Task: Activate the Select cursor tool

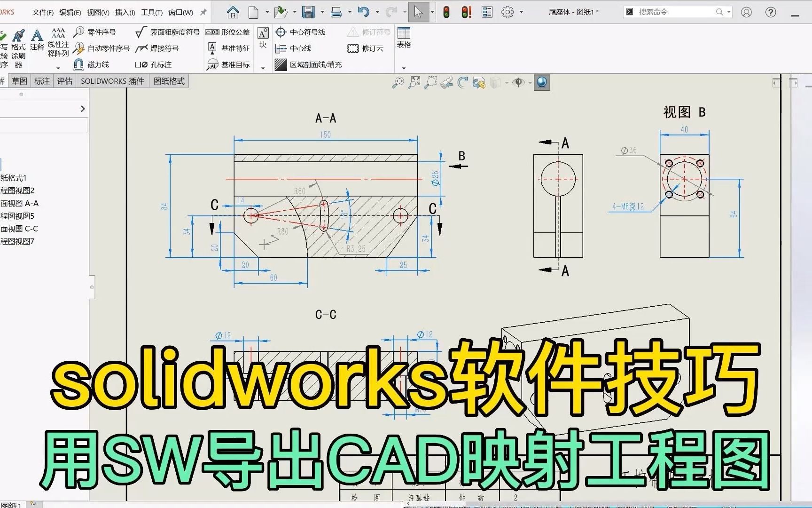Action: pos(418,12)
